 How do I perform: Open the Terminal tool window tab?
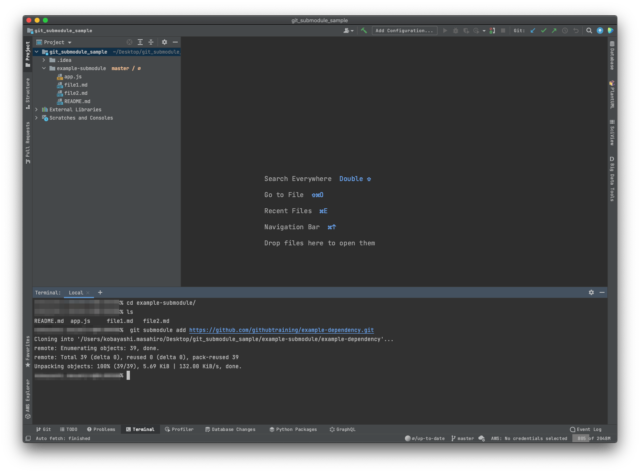tap(140, 429)
